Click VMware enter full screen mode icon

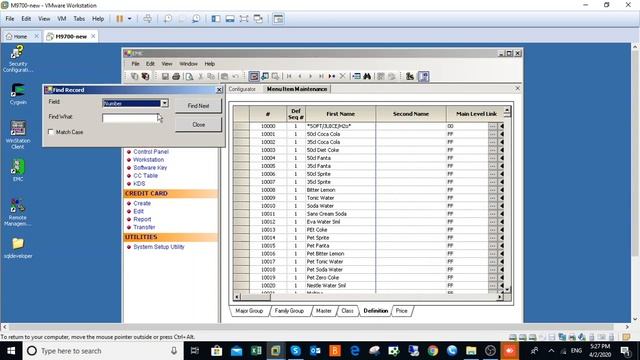[x=244, y=19]
